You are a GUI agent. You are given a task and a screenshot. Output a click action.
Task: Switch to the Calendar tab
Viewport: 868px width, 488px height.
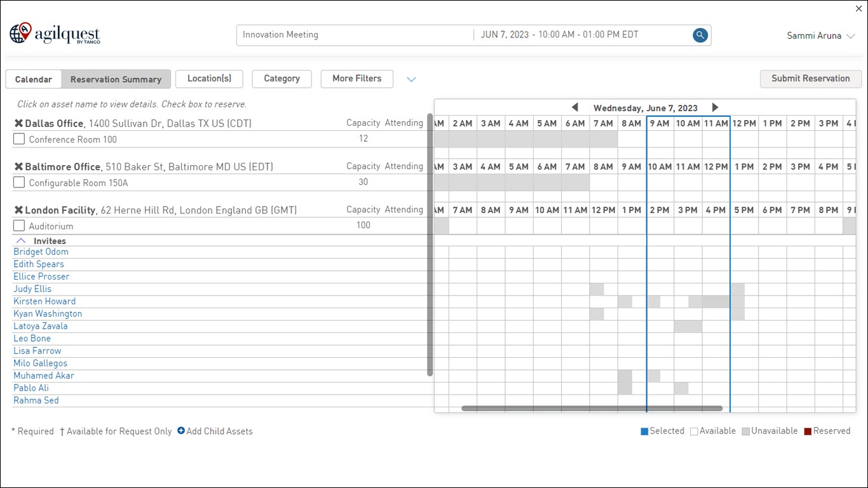(34, 79)
